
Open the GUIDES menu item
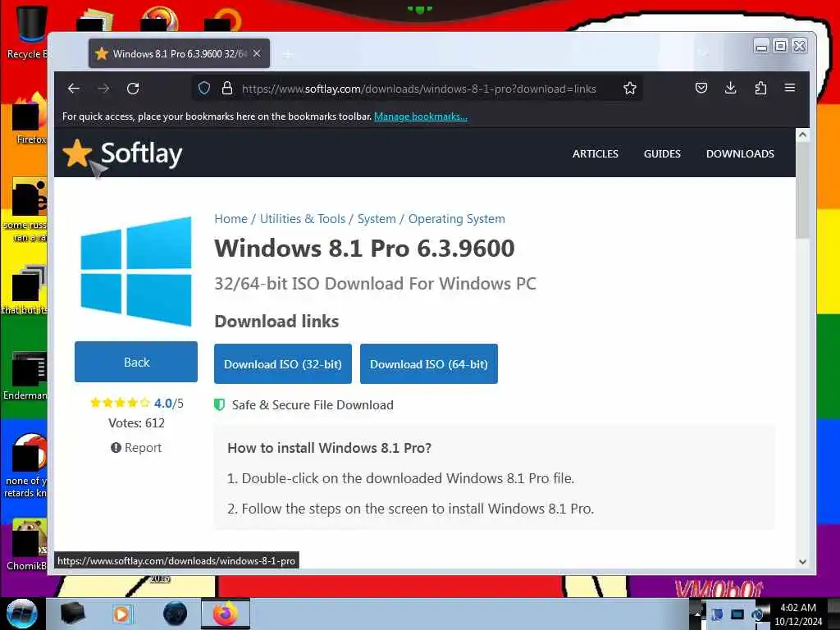point(662,153)
